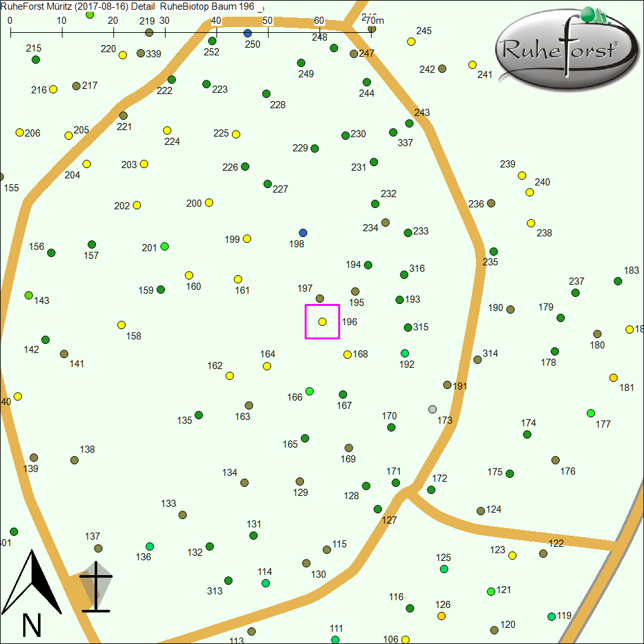Click the yellow marker of tree 168
The width and height of the screenshot is (644, 644).
click(347, 354)
